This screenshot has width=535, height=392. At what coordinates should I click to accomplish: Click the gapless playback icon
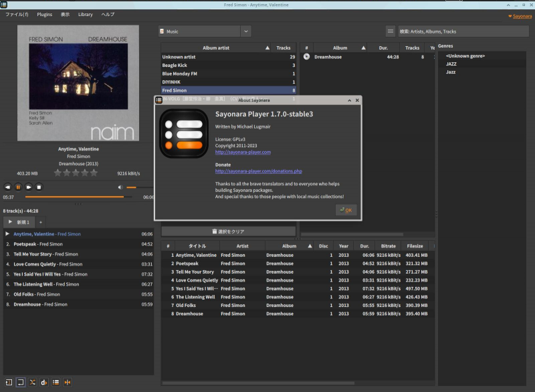[x=68, y=382]
